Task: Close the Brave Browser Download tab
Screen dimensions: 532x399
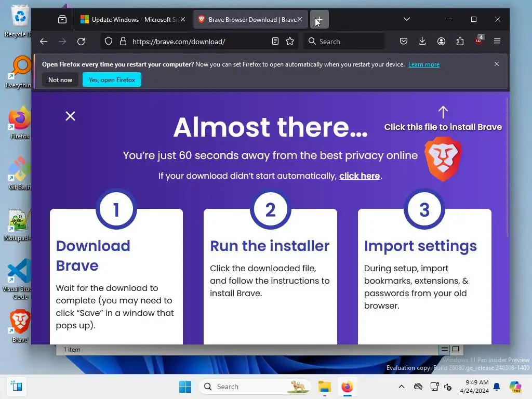Action: 300,19
